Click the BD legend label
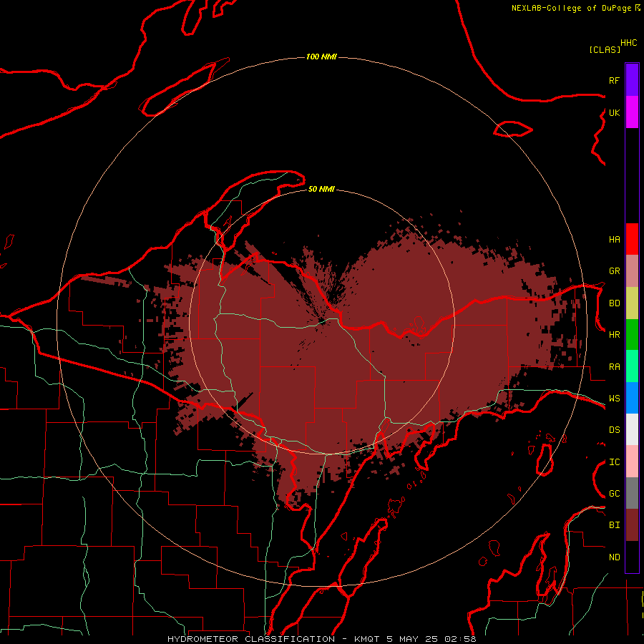 click(x=614, y=303)
